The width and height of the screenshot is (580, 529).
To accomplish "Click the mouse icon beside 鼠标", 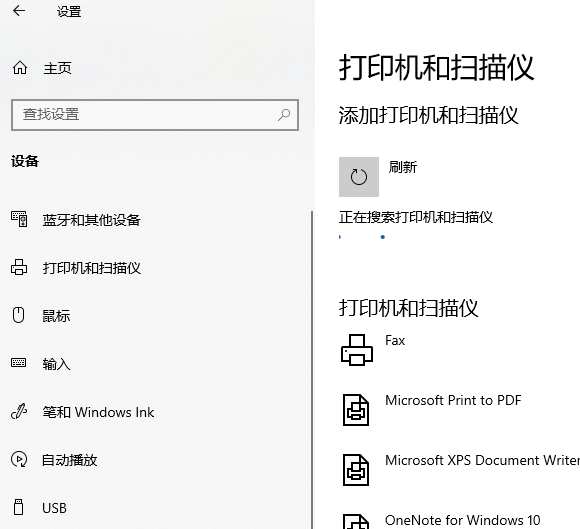I will point(18,316).
